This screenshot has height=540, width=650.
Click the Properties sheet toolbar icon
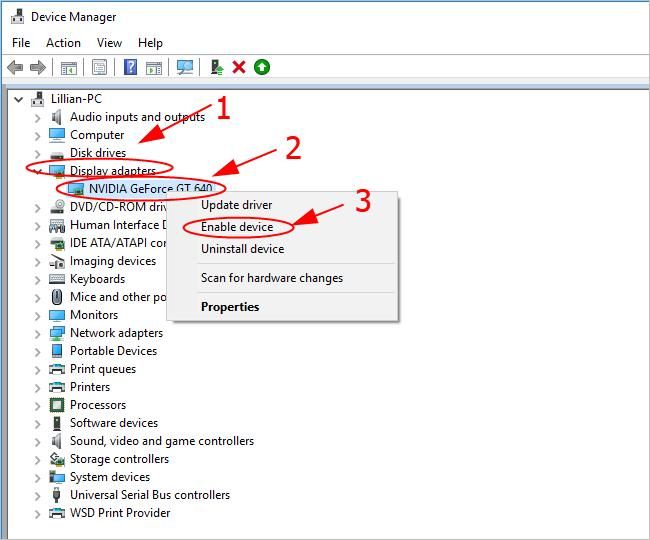click(x=99, y=67)
